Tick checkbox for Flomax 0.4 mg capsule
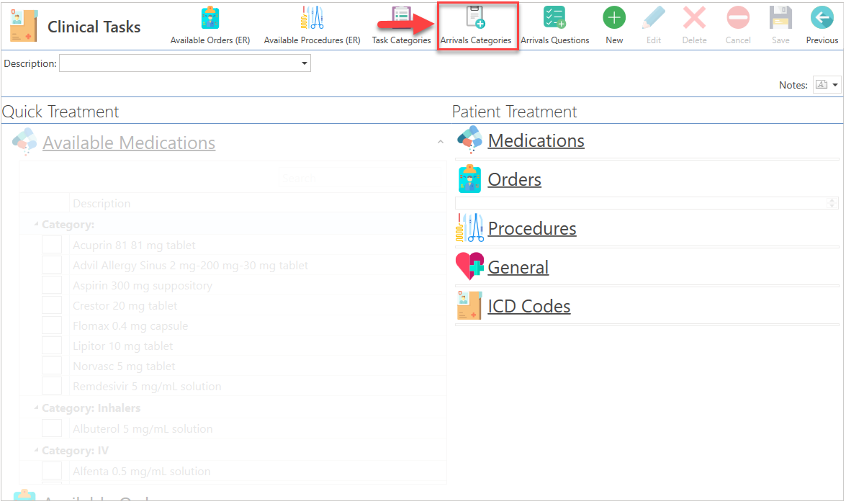 pos(52,325)
